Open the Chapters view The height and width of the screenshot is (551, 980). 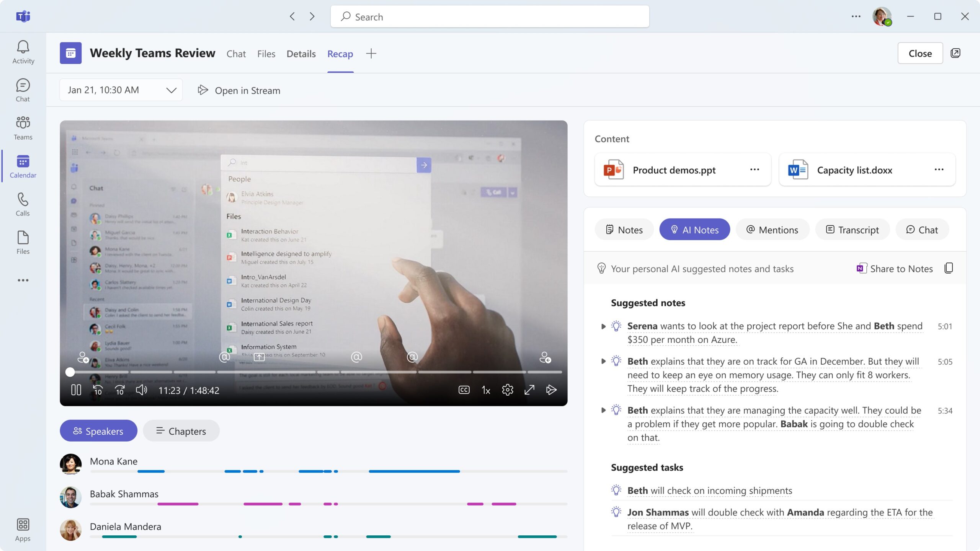180,430
